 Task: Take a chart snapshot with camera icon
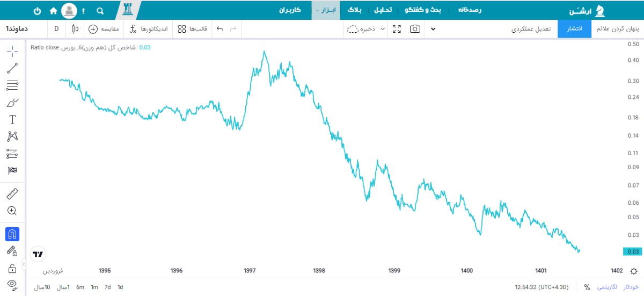(415, 29)
